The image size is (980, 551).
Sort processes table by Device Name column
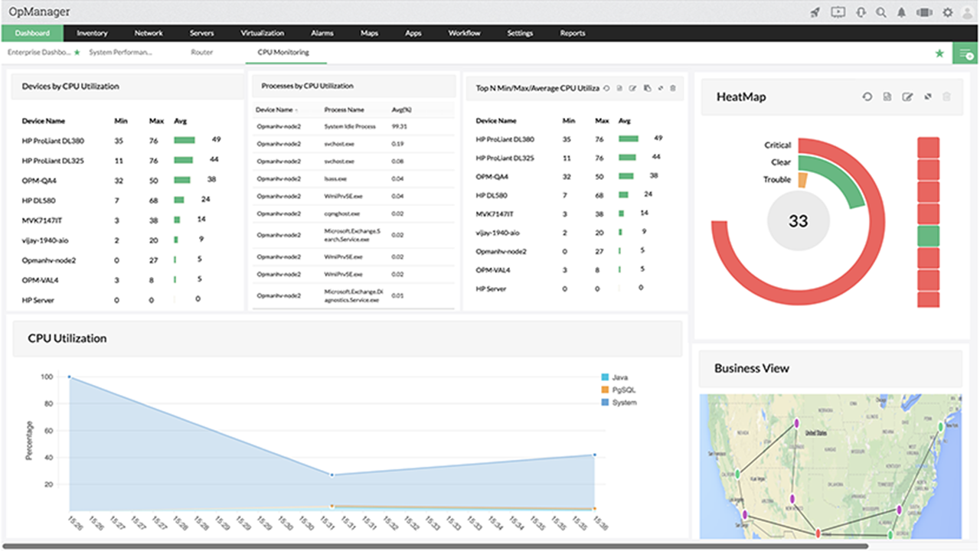[275, 110]
